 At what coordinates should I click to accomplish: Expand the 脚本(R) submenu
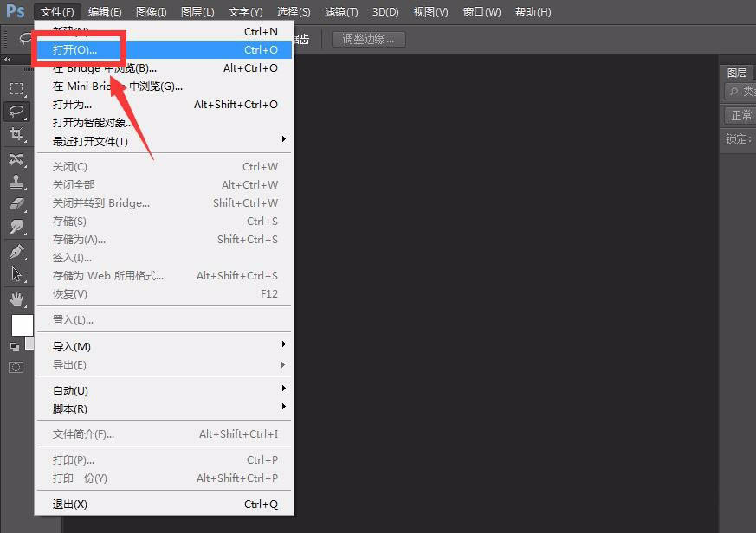165,408
